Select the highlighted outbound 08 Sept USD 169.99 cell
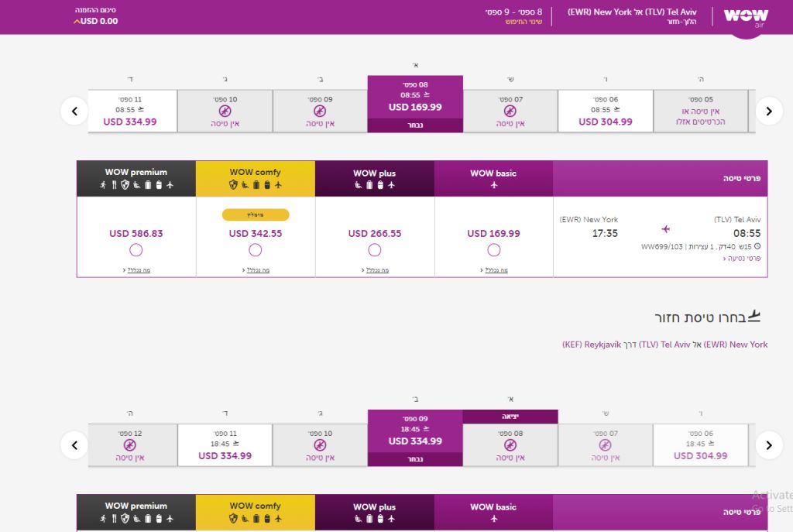793x532 pixels. (415, 105)
